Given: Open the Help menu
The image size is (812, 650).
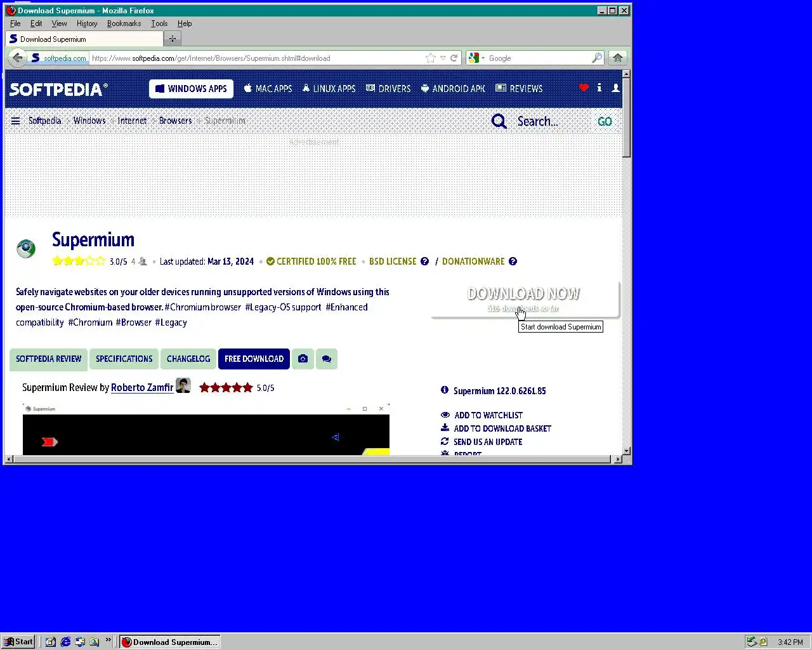Looking at the screenshot, I should [x=185, y=23].
